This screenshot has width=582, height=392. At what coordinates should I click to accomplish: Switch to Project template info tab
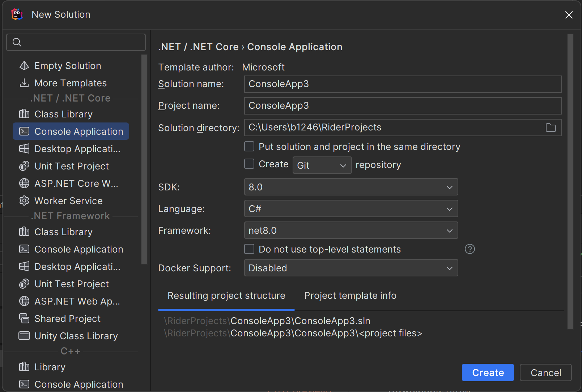[350, 296]
